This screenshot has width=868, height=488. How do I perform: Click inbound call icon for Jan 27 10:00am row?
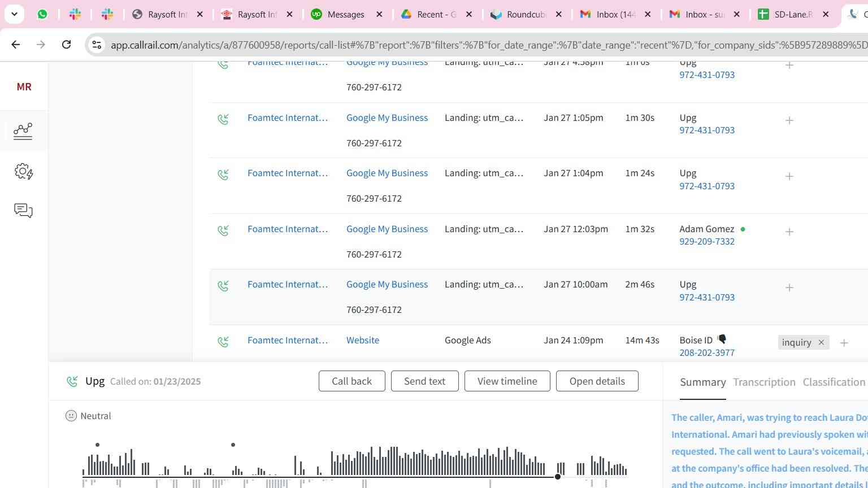point(223,286)
